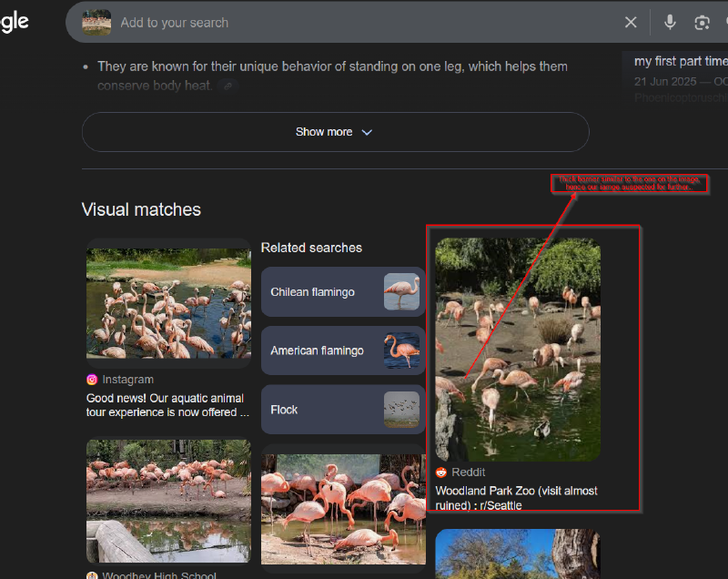
Task: Open Search by image camera icon
Action: pos(702,22)
